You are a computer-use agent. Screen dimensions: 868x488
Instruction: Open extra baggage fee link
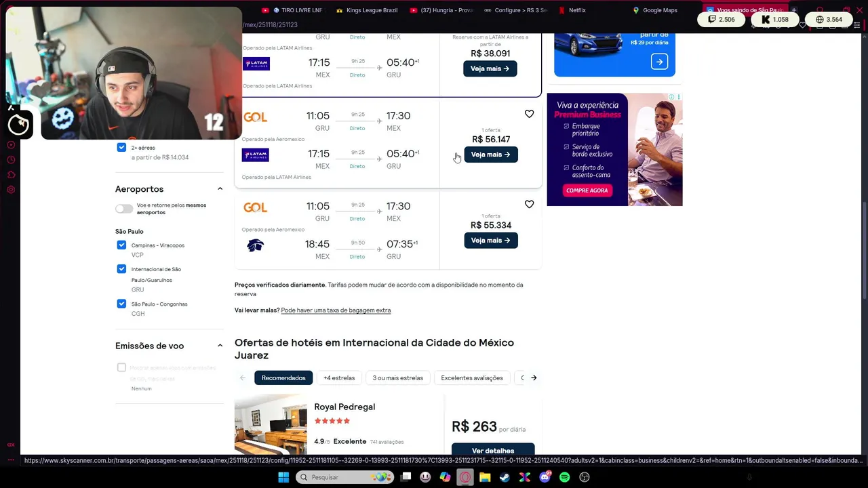point(336,310)
